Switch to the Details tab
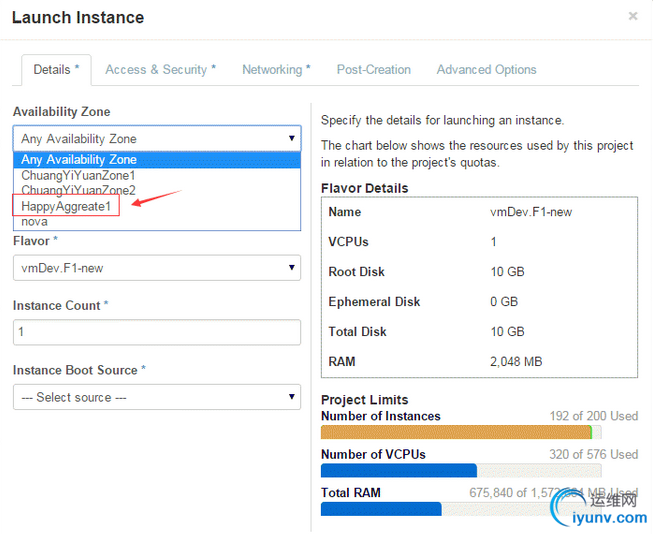 click(56, 70)
